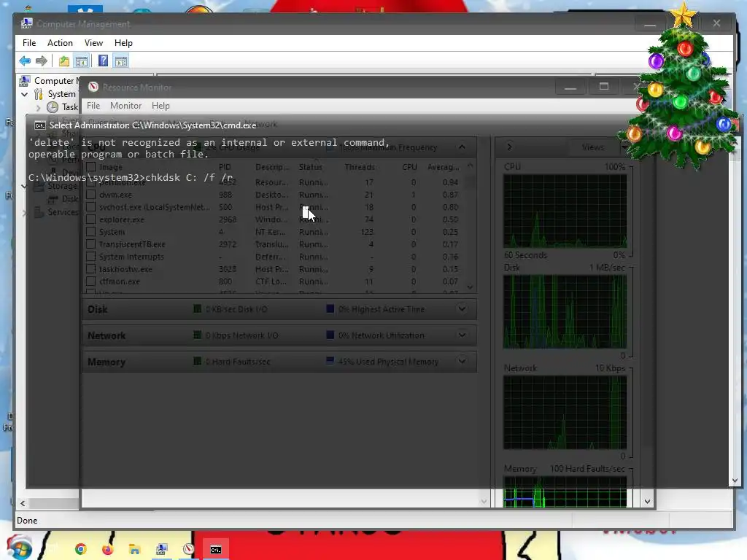
Task: Open Google Chrome from the taskbar
Action: (x=81, y=549)
